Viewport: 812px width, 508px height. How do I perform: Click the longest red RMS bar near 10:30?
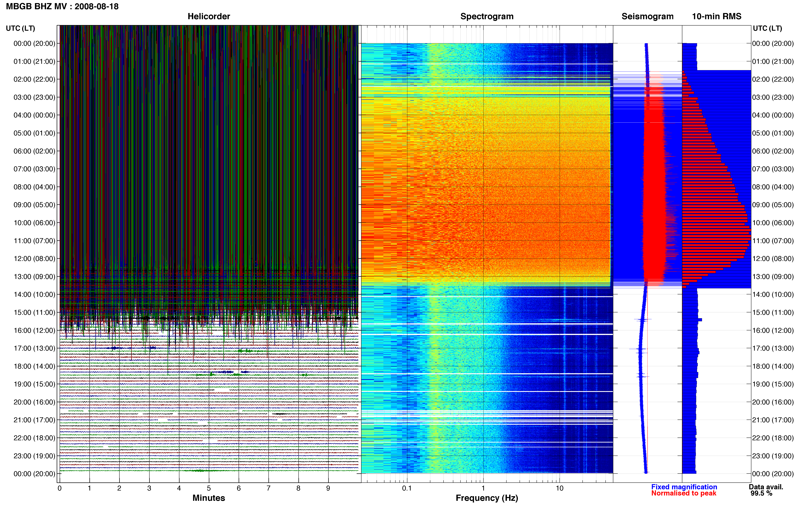point(716,230)
